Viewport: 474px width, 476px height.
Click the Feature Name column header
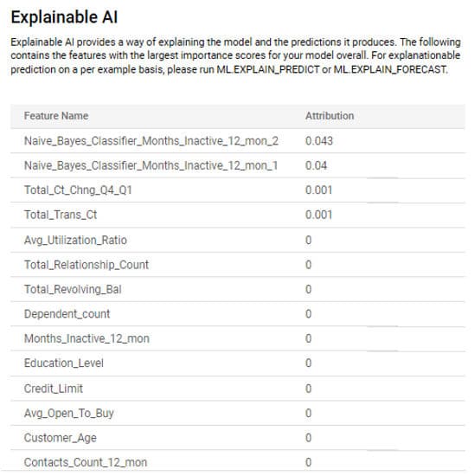click(x=56, y=116)
